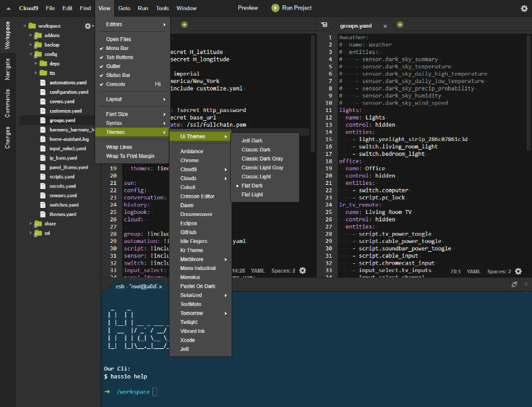Click the terminal prompt input area
The width and height of the screenshot is (532, 407).
155,391
